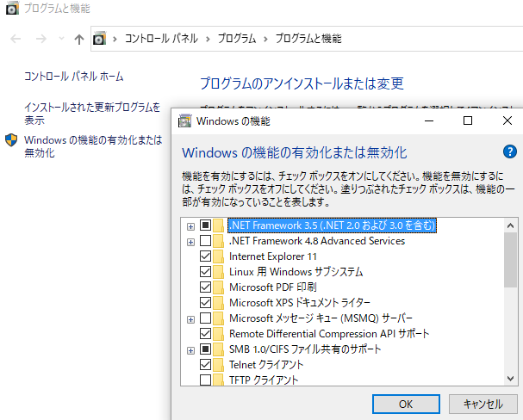Toggle .NET Framework 3.5 checkbox
Viewport: 523px width, 420px height.
click(205, 225)
